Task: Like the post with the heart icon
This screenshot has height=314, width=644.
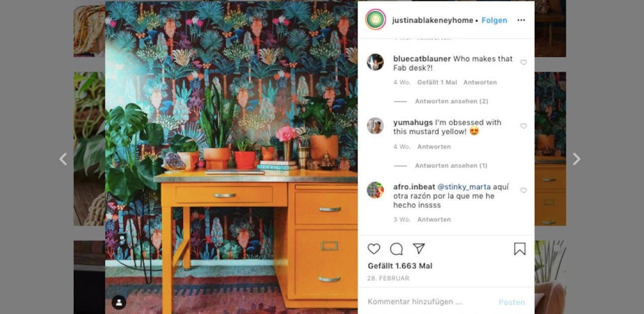Action: (373, 249)
